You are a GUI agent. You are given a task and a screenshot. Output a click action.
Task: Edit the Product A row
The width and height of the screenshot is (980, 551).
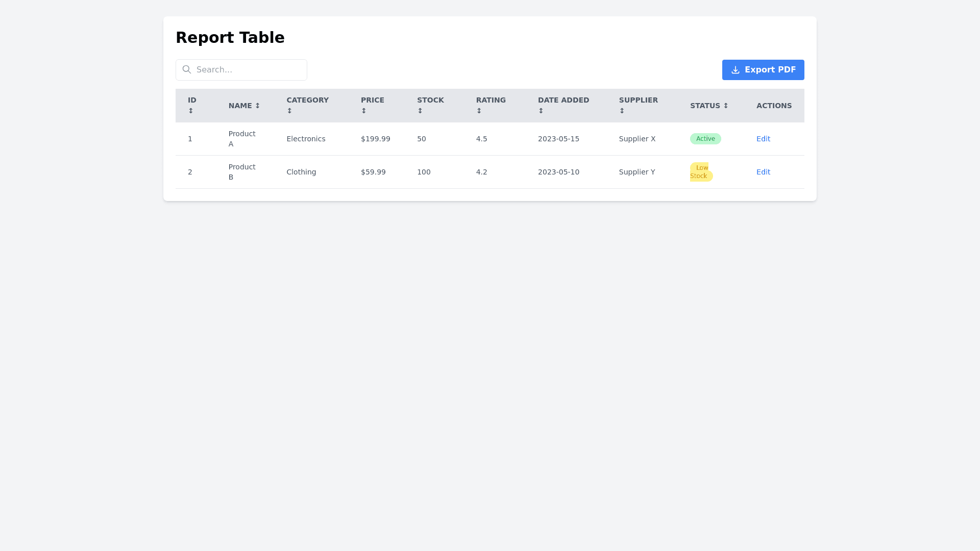(763, 139)
